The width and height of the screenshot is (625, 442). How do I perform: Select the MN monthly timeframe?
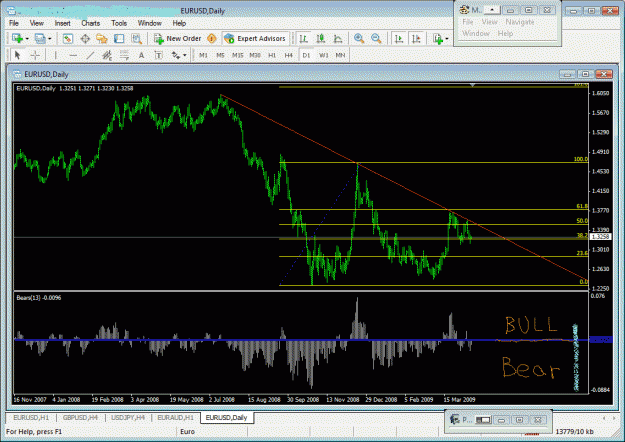click(340, 55)
